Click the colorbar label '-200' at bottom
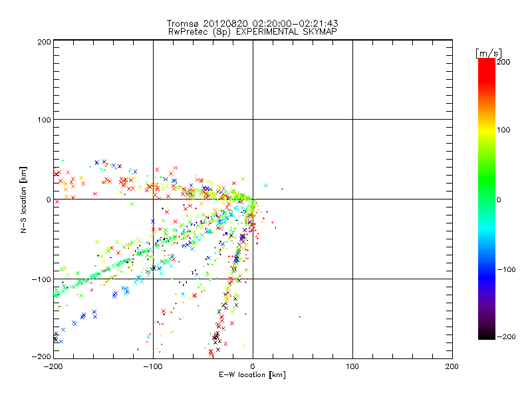The image size is (532, 399). (x=506, y=336)
